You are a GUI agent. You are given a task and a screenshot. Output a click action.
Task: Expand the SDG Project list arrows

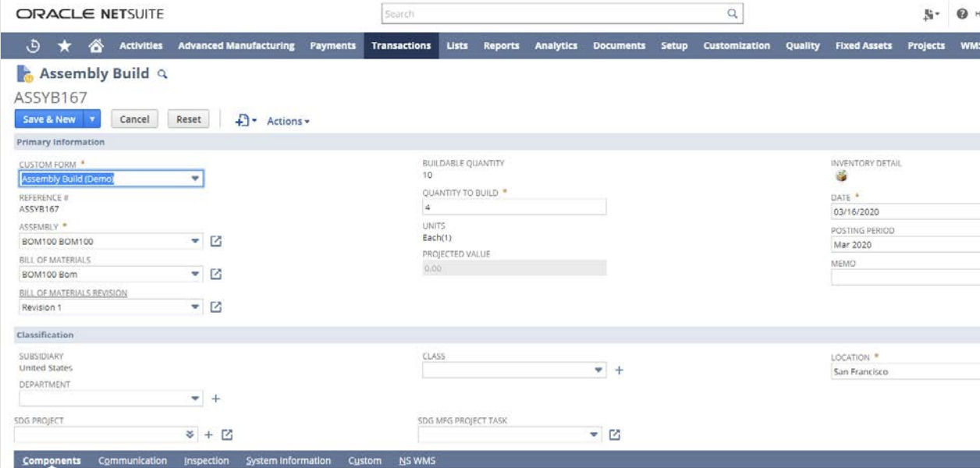pyautogui.click(x=190, y=434)
